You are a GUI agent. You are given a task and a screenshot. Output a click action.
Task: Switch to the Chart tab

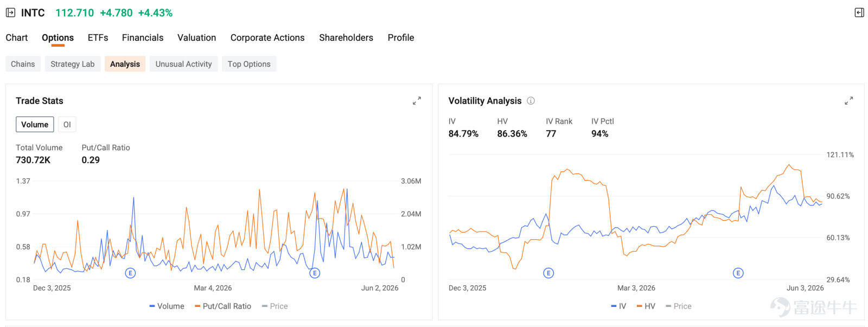click(x=17, y=37)
